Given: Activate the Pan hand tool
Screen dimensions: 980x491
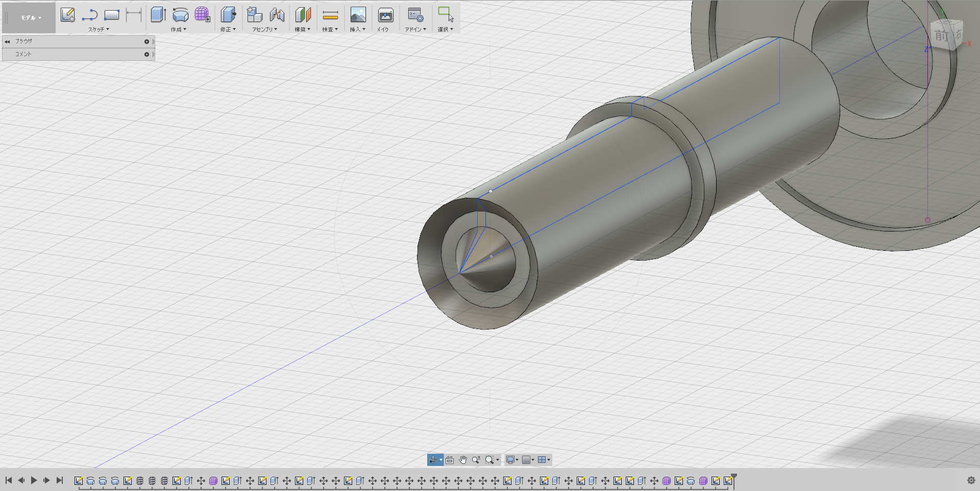Looking at the screenshot, I should [x=463, y=460].
